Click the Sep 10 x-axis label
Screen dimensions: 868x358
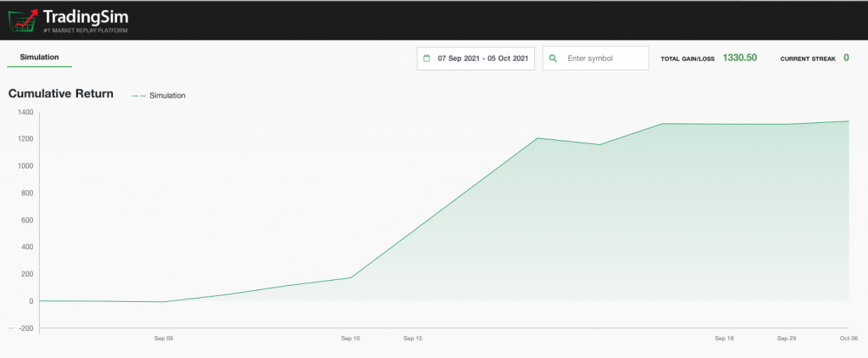[x=350, y=338]
